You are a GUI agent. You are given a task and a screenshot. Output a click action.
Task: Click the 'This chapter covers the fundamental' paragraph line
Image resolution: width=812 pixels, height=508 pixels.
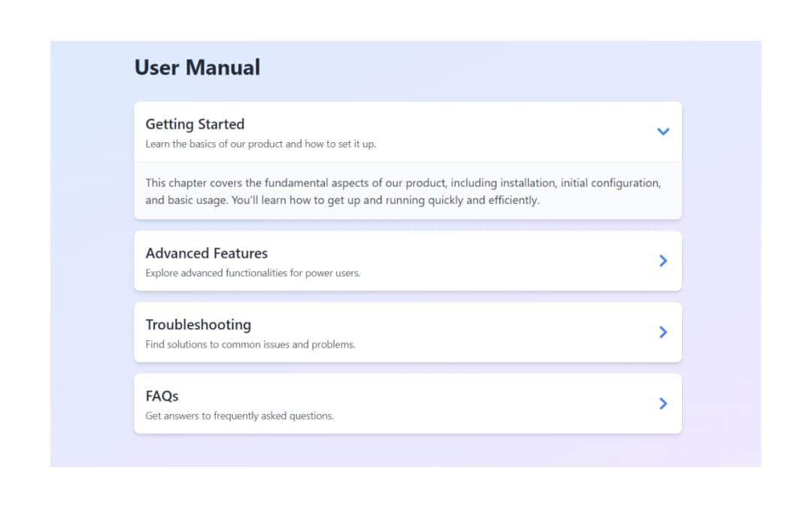point(403,183)
